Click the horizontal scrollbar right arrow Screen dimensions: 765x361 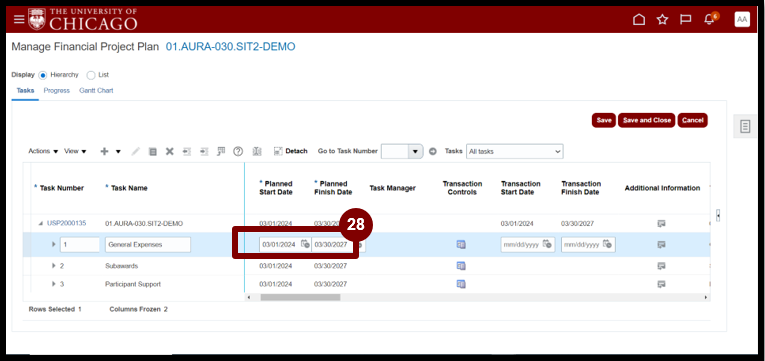coord(705,297)
